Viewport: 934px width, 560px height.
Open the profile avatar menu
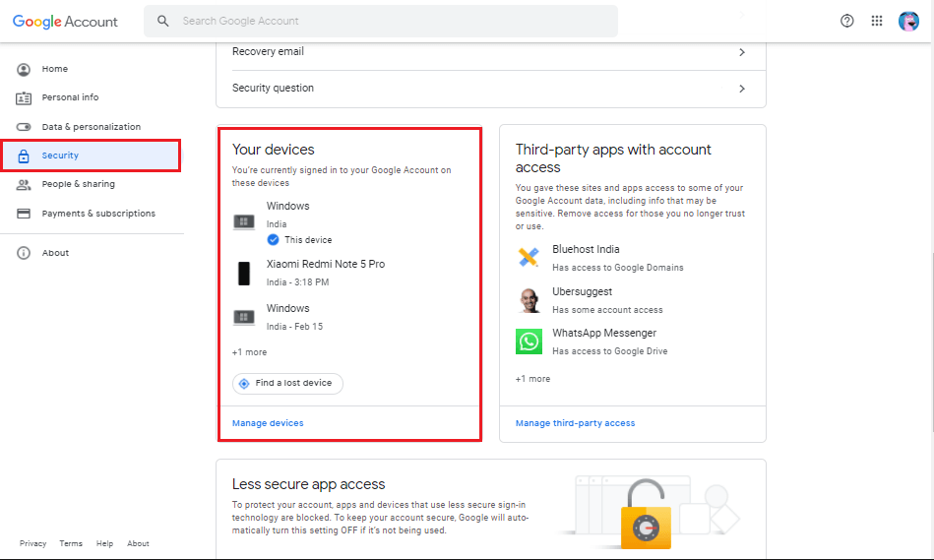(908, 21)
